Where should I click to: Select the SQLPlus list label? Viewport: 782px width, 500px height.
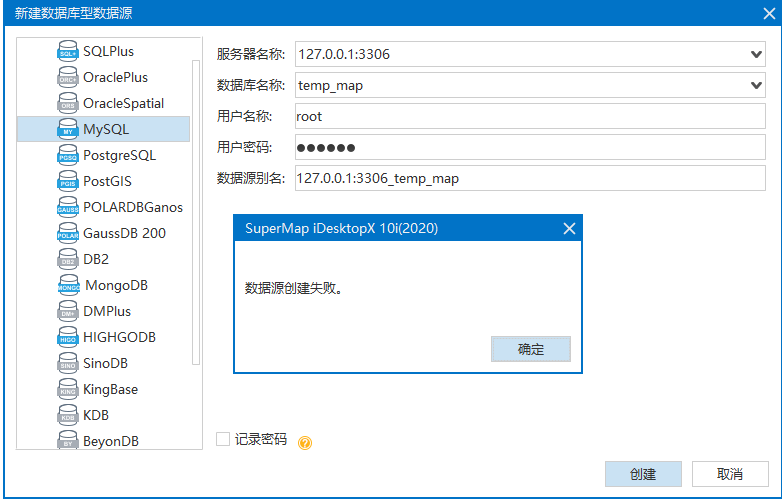(108, 51)
